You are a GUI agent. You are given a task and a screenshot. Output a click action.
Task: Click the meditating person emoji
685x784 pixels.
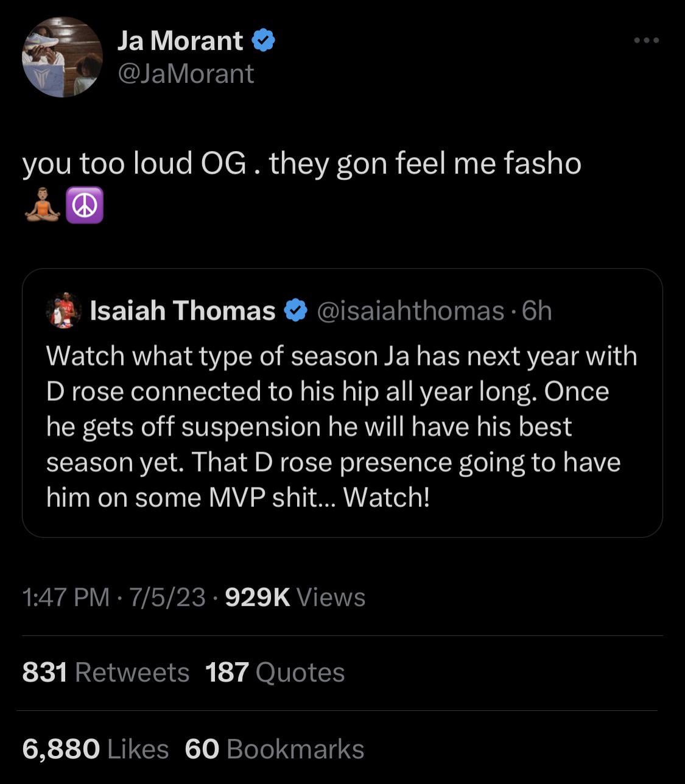coord(42,206)
